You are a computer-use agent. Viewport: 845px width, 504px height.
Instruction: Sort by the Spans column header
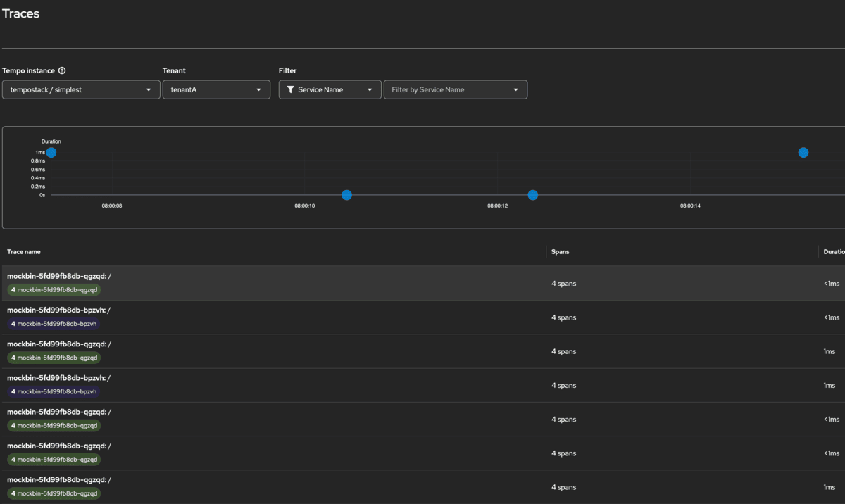pos(560,251)
